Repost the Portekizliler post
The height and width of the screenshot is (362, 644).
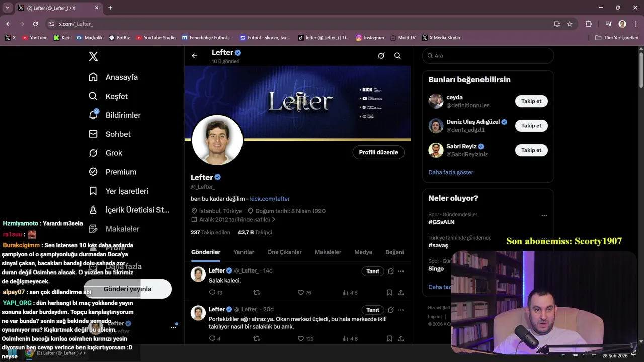256,338
